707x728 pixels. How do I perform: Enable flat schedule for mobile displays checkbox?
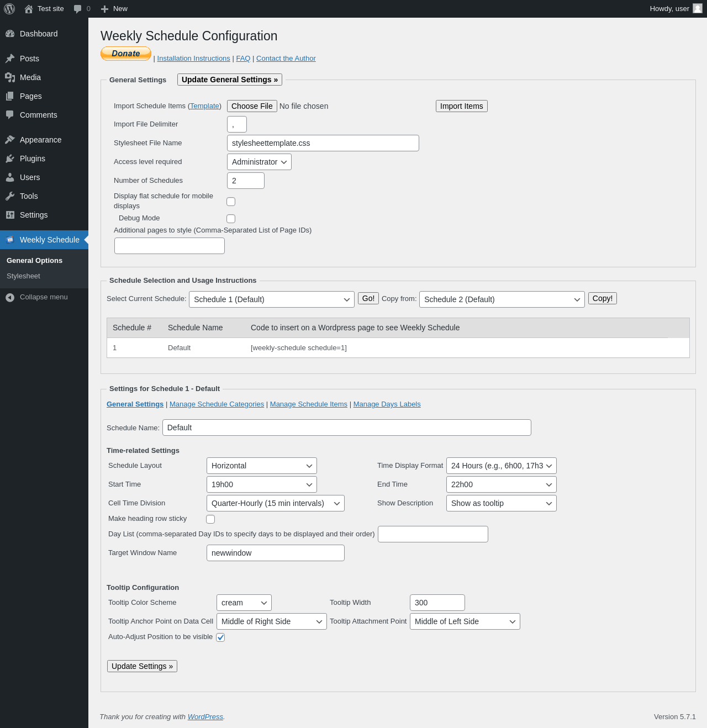pyautogui.click(x=231, y=202)
